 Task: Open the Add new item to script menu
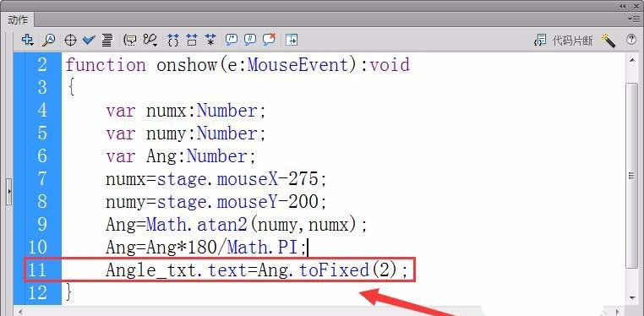27,40
